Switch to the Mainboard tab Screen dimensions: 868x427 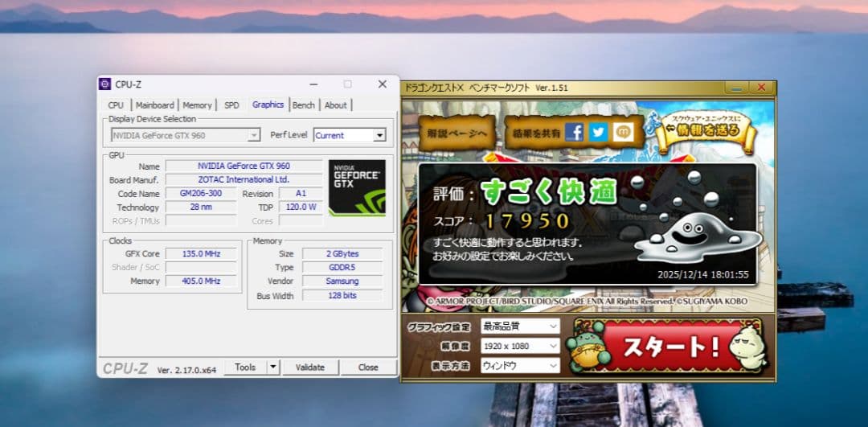coord(154,105)
